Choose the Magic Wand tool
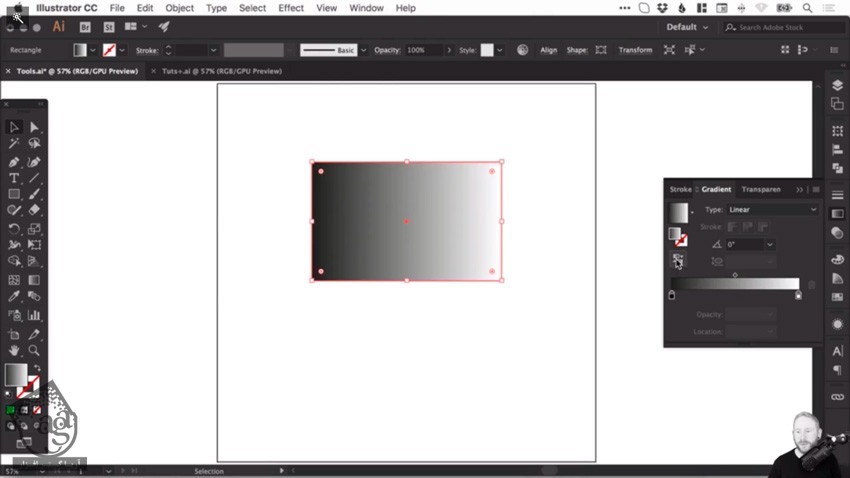This screenshot has height=478, width=850. click(x=14, y=143)
